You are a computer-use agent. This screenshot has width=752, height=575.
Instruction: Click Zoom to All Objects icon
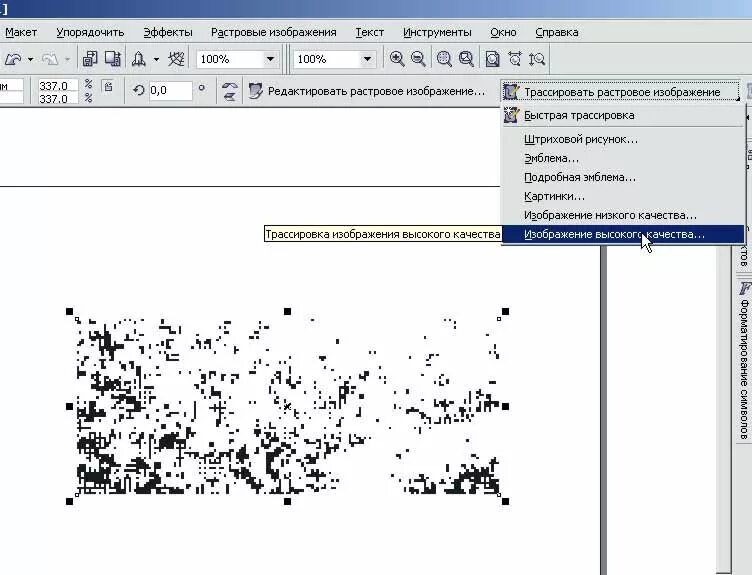[466, 59]
